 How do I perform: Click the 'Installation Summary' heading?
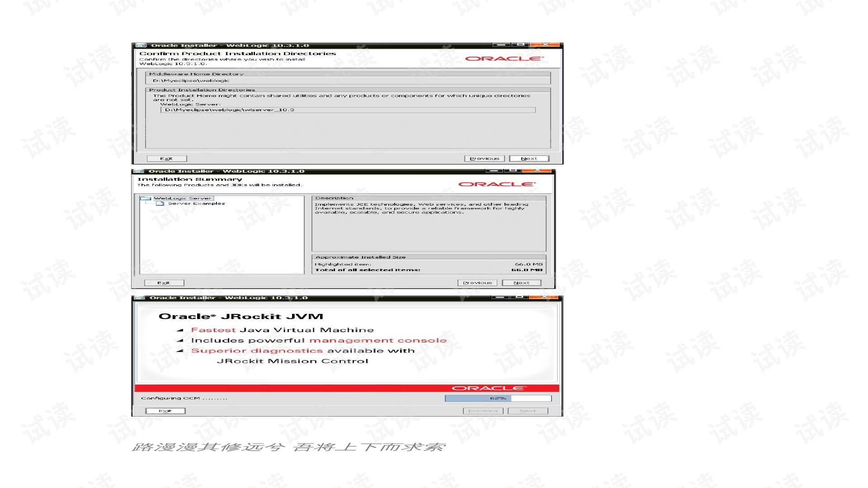click(189, 179)
